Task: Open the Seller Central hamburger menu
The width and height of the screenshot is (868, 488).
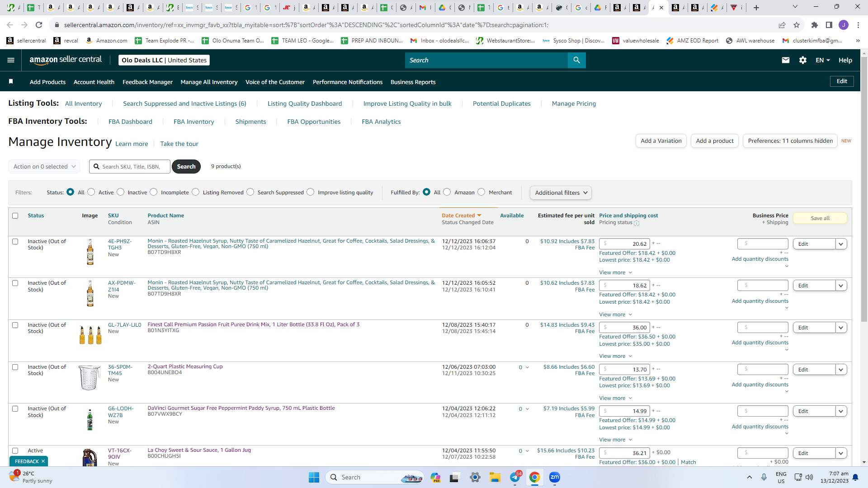Action: click(11, 60)
